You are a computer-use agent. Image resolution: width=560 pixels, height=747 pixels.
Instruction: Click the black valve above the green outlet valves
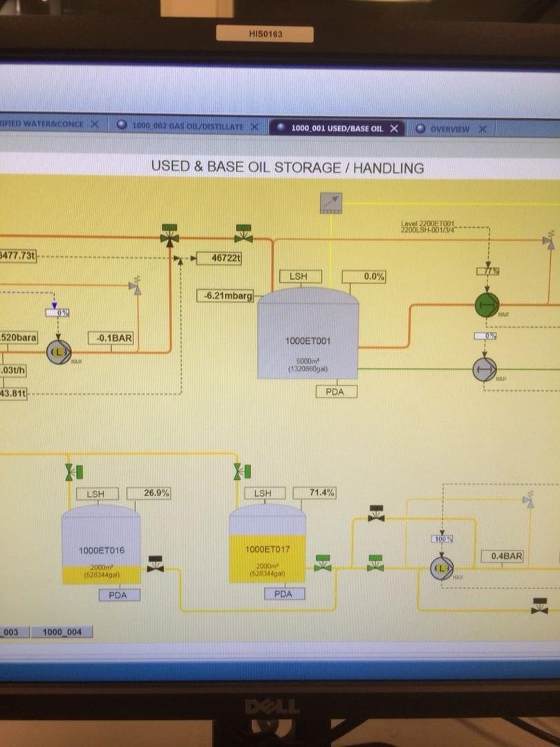click(376, 513)
